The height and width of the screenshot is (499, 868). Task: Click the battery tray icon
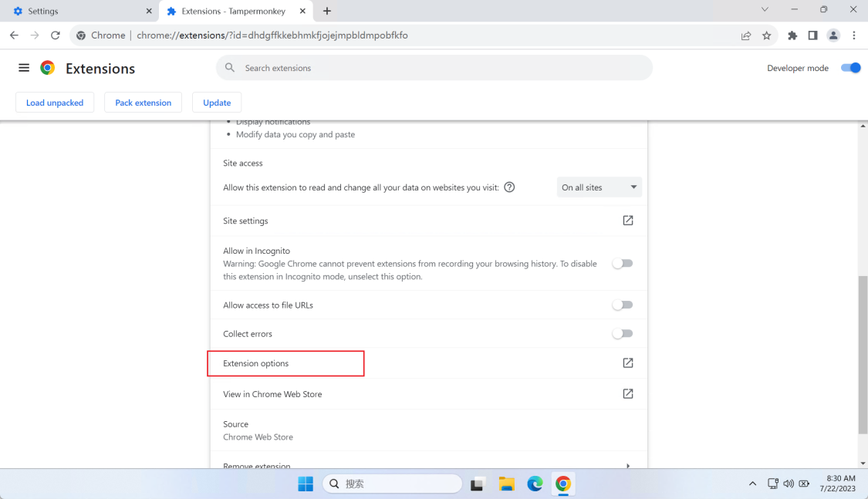(x=804, y=484)
